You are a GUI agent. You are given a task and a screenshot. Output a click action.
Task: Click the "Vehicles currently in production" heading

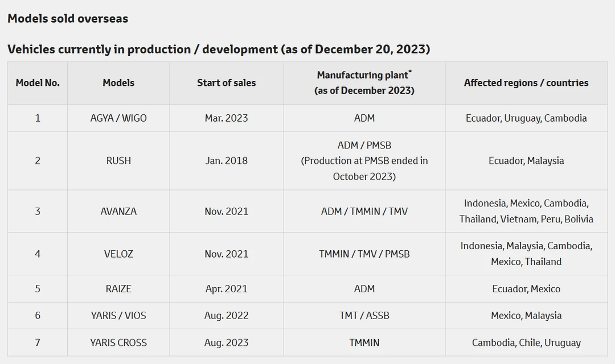click(x=219, y=49)
